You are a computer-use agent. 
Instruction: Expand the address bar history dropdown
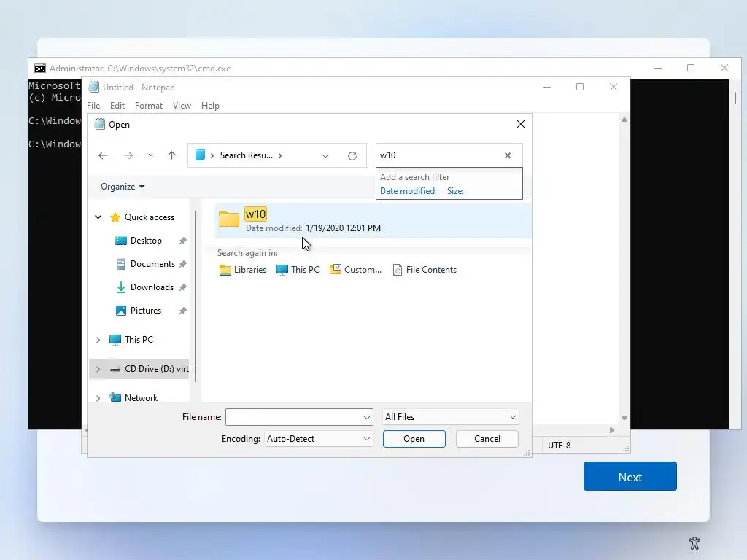coord(325,156)
